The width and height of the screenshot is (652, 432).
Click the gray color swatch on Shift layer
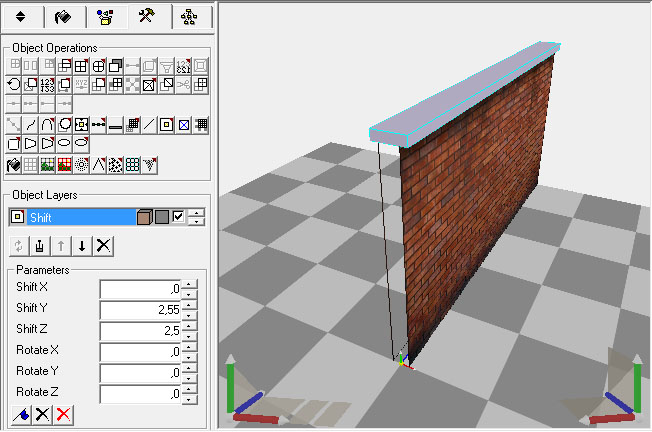tap(161, 217)
